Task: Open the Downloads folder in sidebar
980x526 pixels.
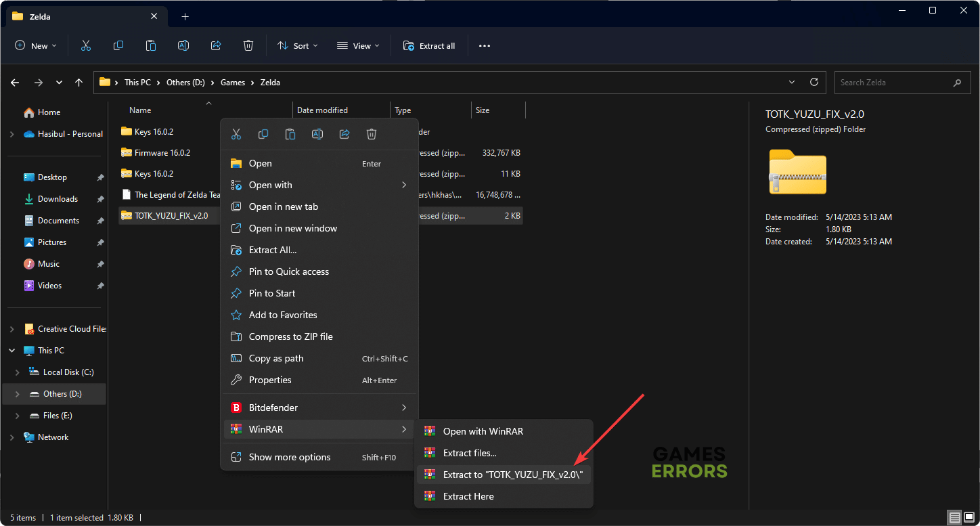Action: click(x=58, y=199)
